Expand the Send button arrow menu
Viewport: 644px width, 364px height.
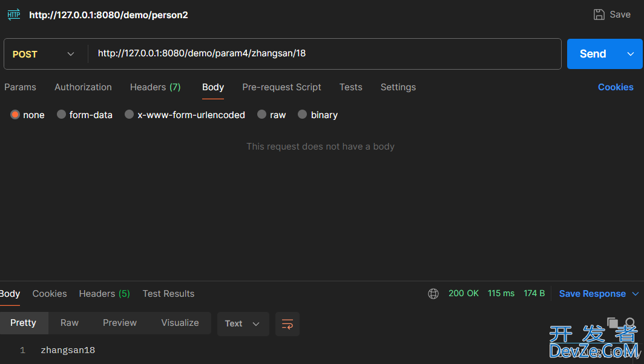(x=631, y=54)
